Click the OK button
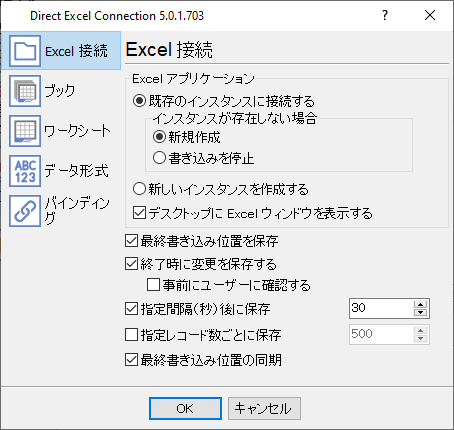454x430 pixels. pyautogui.click(x=185, y=408)
